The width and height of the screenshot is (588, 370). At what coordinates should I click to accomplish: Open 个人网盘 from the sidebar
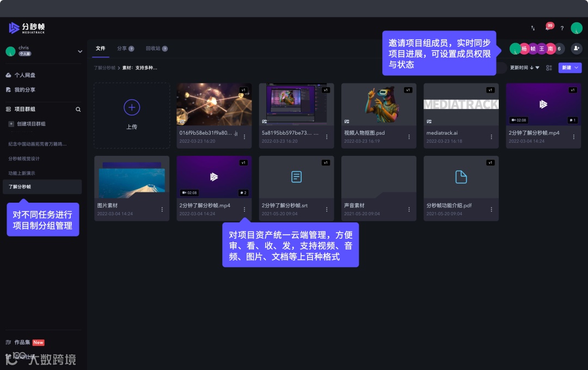pyautogui.click(x=24, y=75)
